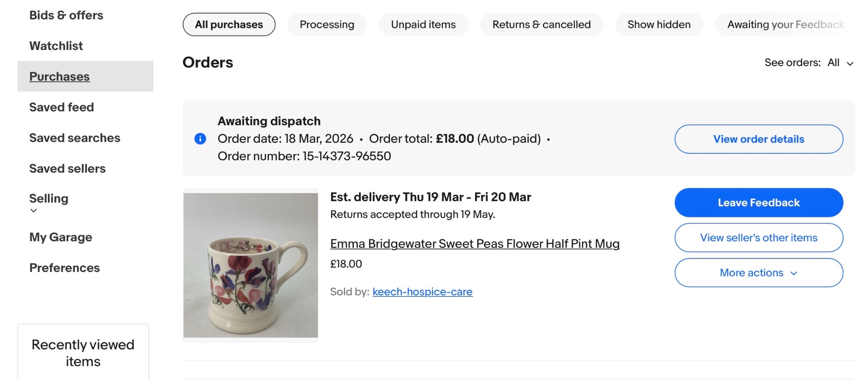Switch to the Processing filter
This screenshot has width=868, height=380.
tap(327, 25)
